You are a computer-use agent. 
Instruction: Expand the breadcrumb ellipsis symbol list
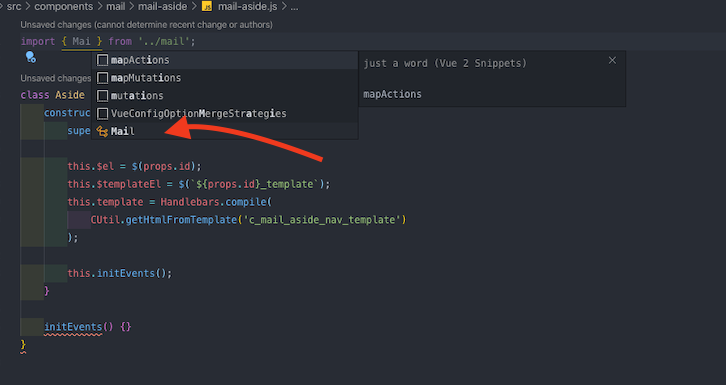[294, 7]
